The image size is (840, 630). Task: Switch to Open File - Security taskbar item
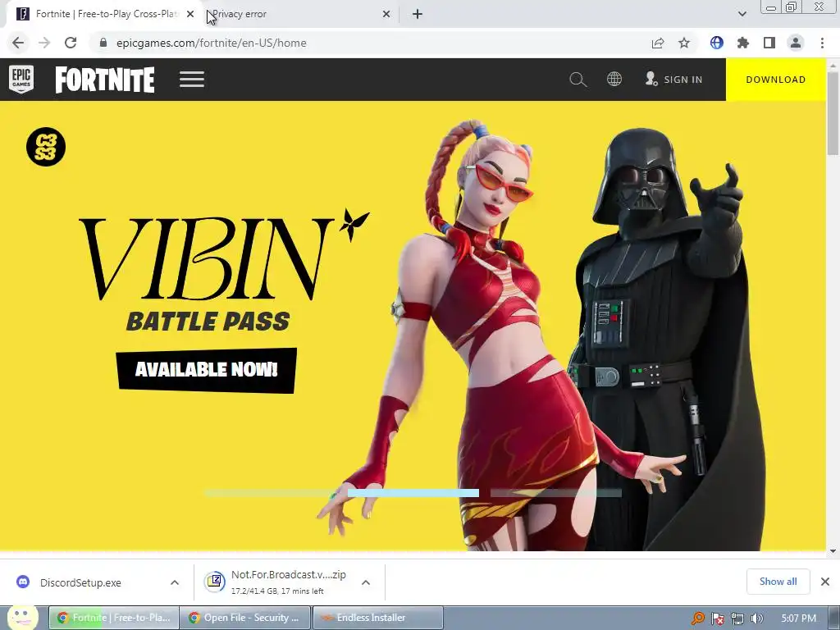pyautogui.click(x=244, y=618)
